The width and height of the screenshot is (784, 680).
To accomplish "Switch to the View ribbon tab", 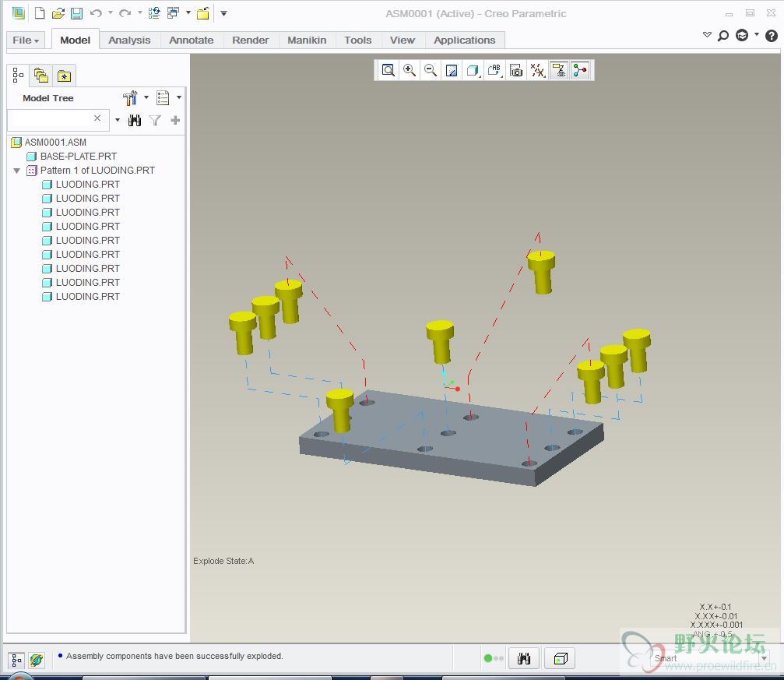I will pyautogui.click(x=403, y=40).
